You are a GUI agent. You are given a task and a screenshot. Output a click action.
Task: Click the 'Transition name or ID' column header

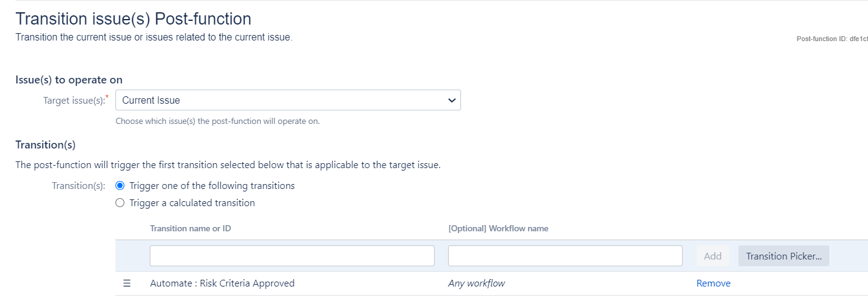(x=190, y=228)
